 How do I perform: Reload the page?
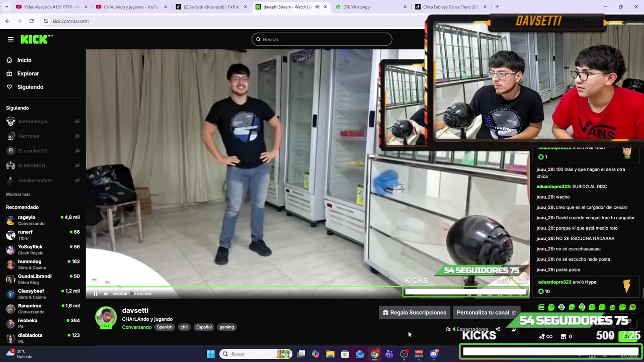31,21
